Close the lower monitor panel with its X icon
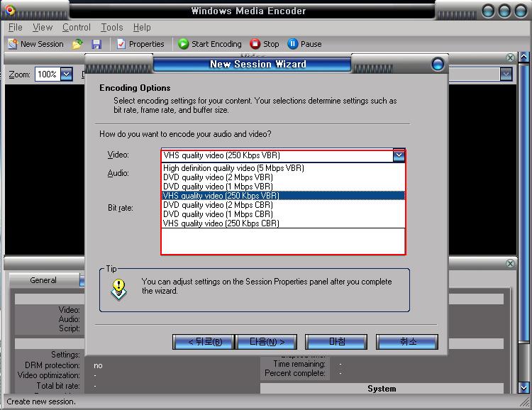Viewport: 532px width, 410px height. [x=510, y=263]
